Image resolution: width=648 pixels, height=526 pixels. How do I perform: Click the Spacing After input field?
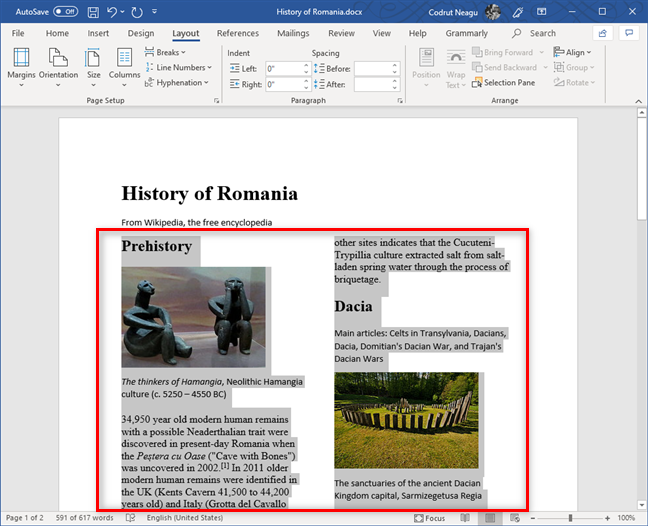click(x=372, y=84)
